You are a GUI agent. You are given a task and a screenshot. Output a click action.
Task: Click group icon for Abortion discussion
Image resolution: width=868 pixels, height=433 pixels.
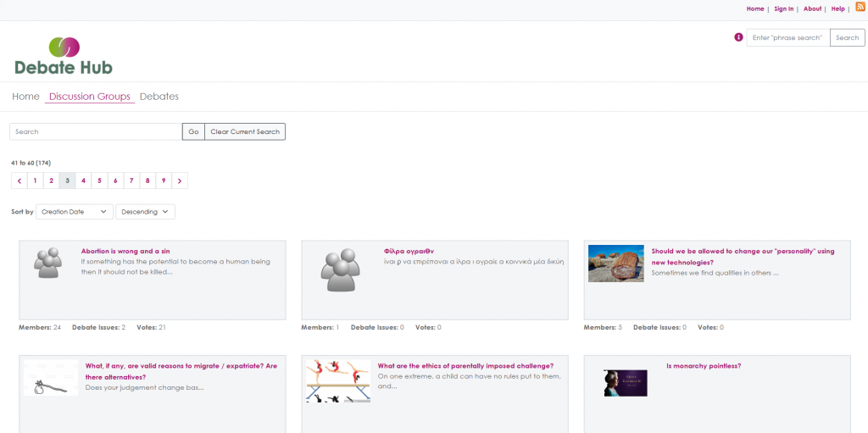(x=49, y=263)
